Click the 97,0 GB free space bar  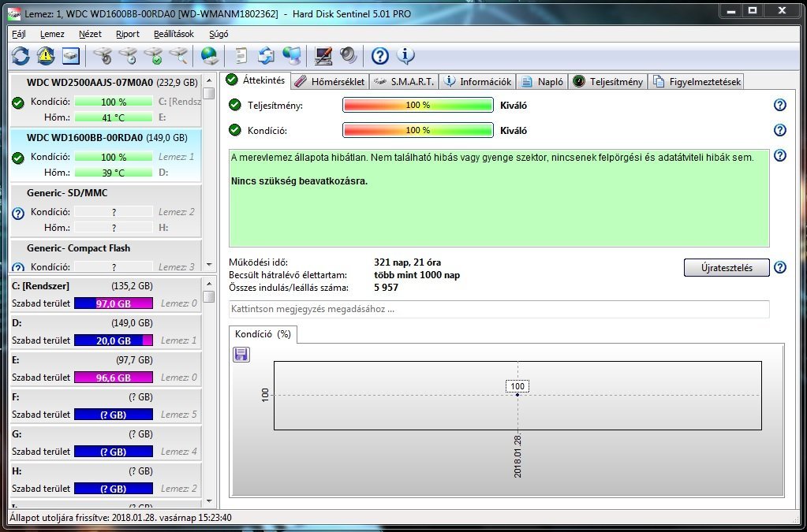(114, 303)
